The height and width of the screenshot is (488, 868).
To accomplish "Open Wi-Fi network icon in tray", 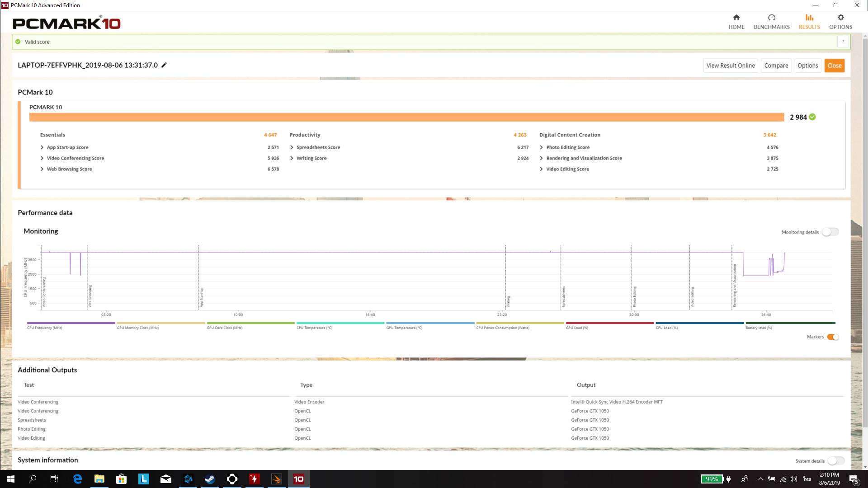I will [783, 479].
